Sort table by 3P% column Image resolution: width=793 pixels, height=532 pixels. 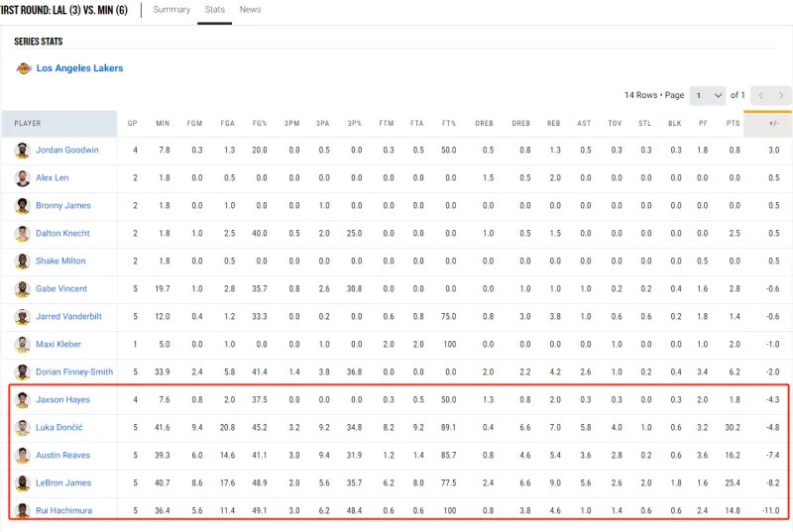[x=355, y=123]
